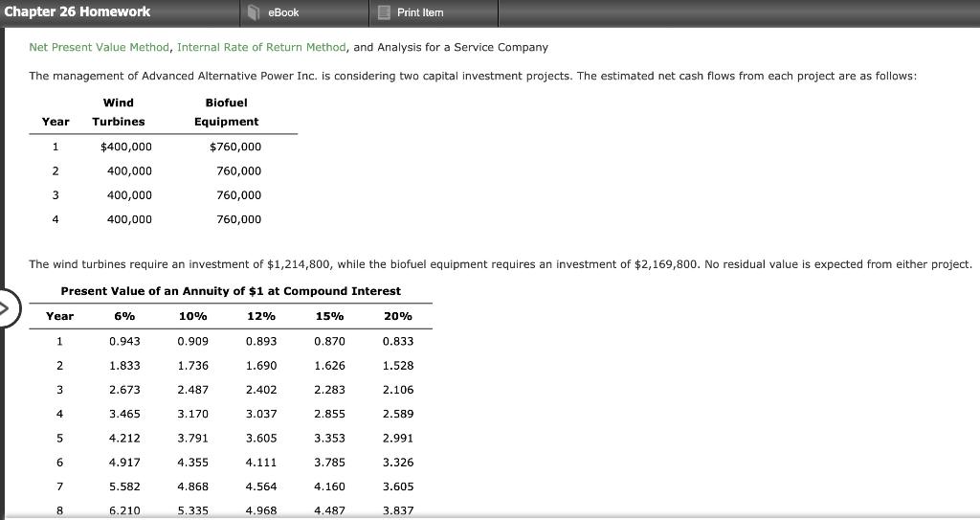Select annuity factor 3.353
The image size is (980, 520).
pos(329,439)
